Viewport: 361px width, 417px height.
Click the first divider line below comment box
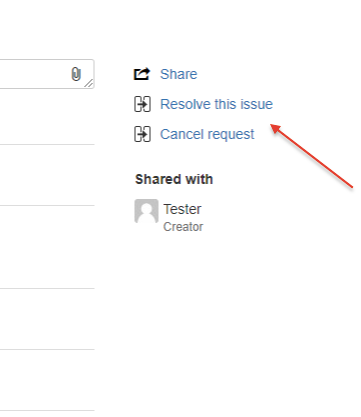pos(47,145)
